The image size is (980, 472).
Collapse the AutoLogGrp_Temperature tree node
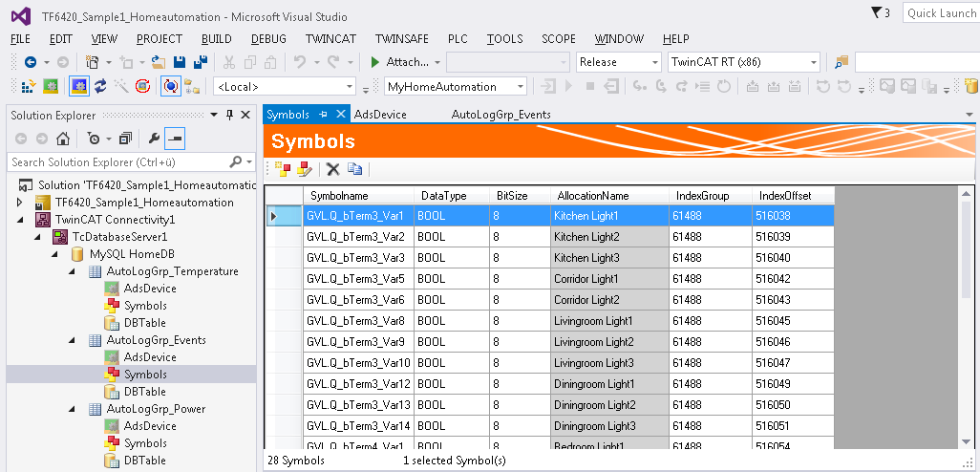click(72, 271)
